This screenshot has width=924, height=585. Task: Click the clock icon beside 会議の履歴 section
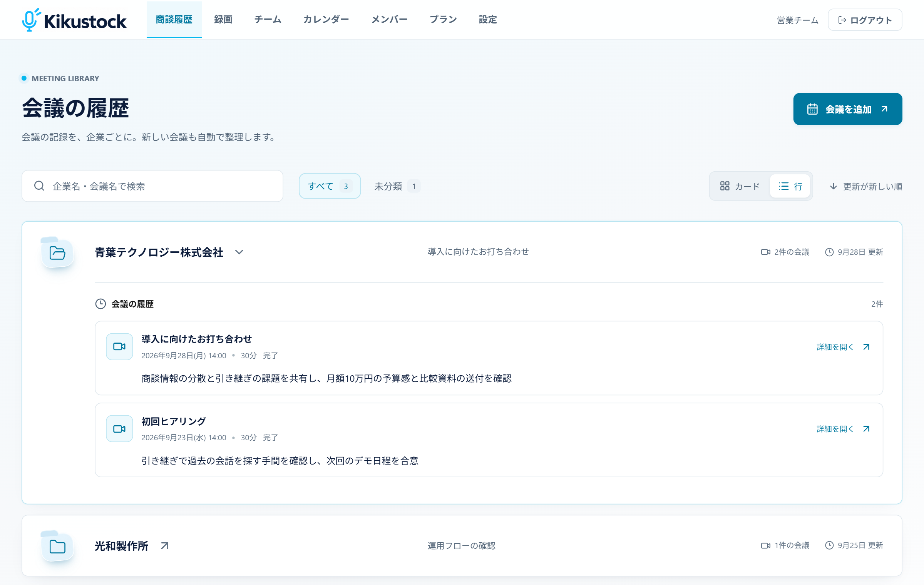(100, 304)
